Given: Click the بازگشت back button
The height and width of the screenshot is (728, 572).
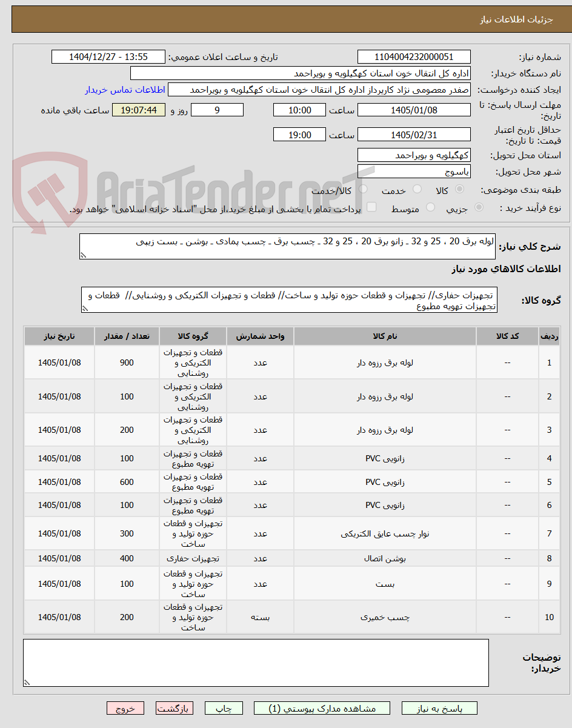Looking at the screenshot, I should click(175, 708).
